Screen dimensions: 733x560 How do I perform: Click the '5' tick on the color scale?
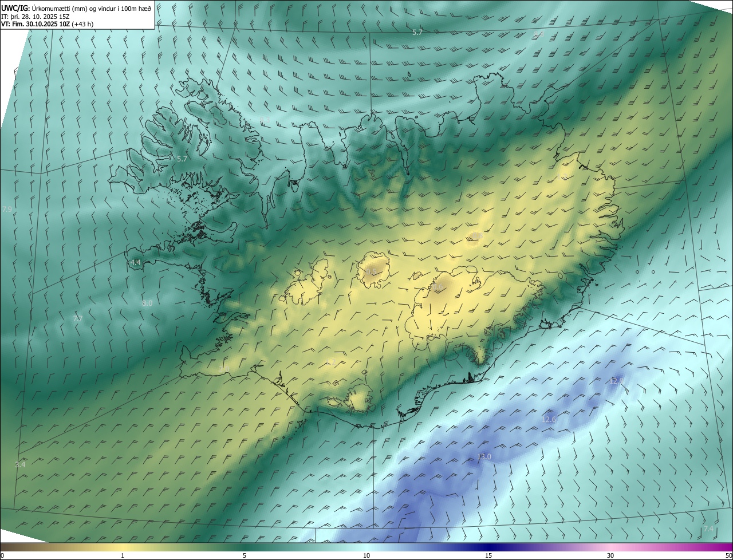coord(245,555)
